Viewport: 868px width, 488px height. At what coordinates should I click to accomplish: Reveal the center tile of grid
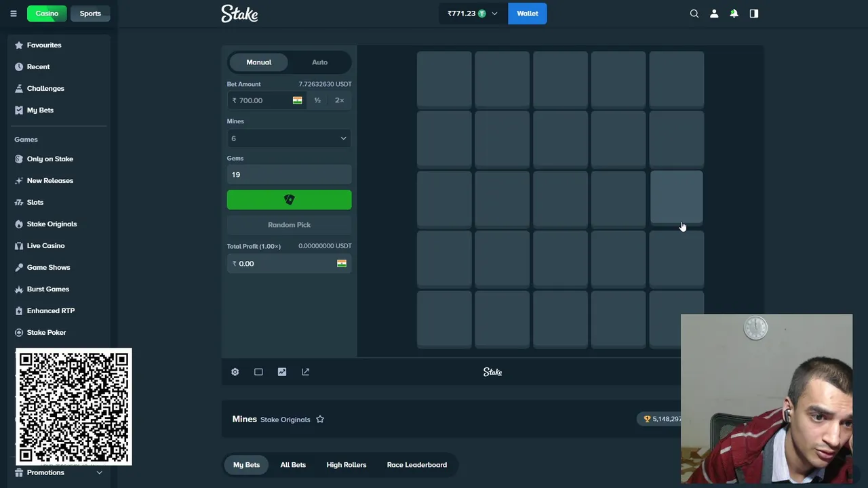(x=560, y=199)
